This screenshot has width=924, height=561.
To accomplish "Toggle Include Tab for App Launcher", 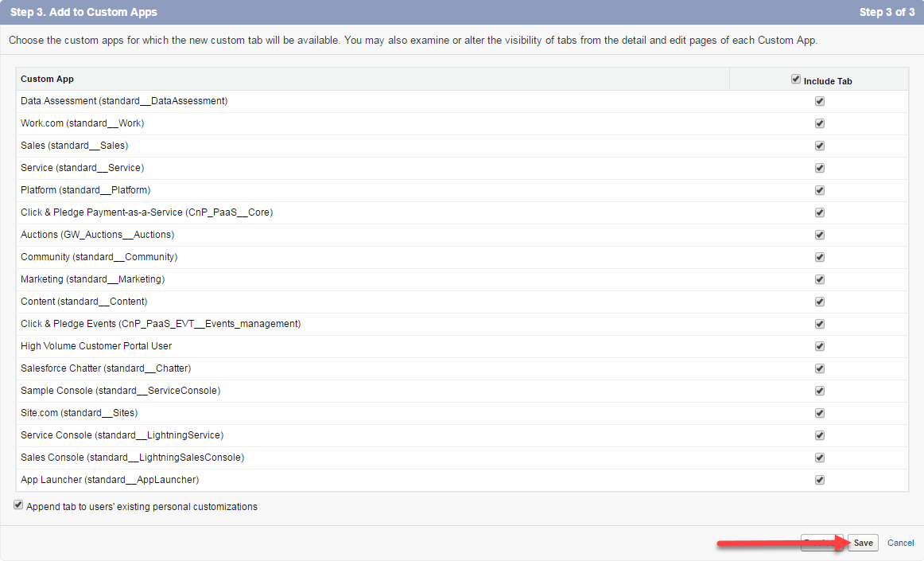I will pos(820,480).
